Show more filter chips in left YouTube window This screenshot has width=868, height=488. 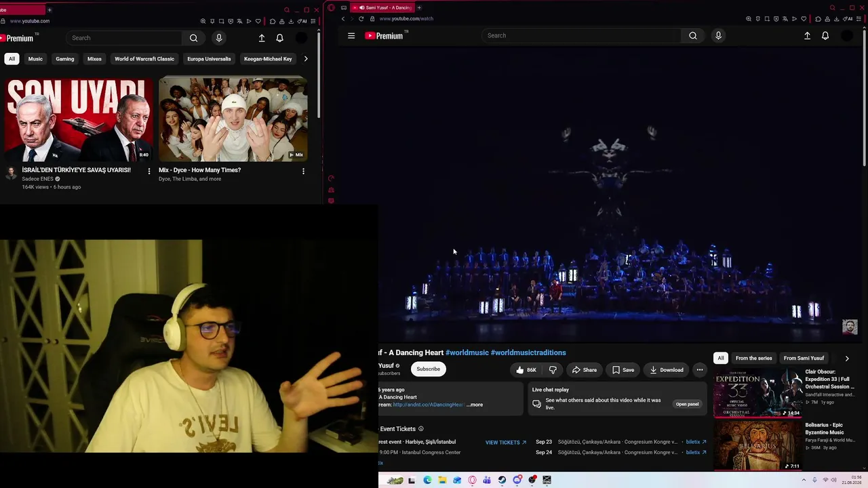[306, 59]
